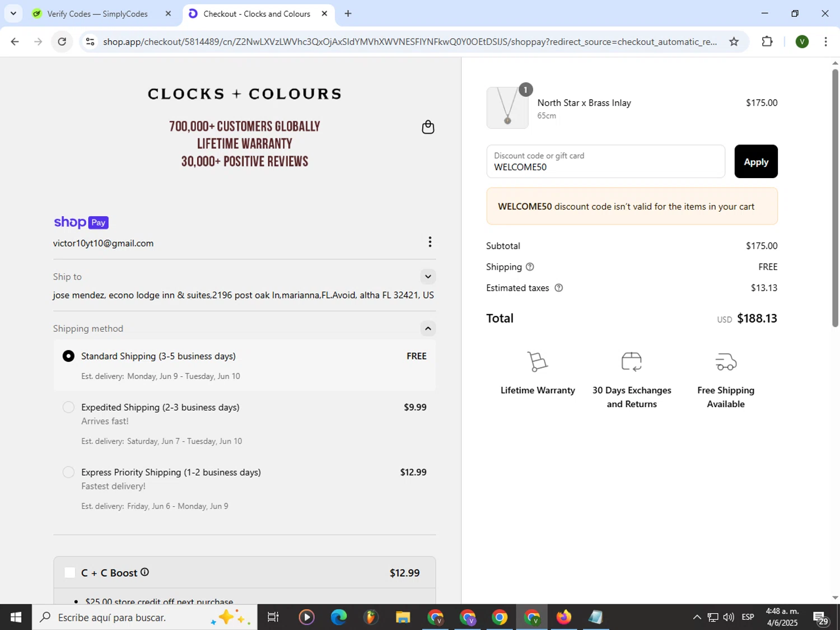This screenshot has width=840, height=630.
Task: Click the email victor10yt10@gmail.com
Action: (x=104, y=244)
